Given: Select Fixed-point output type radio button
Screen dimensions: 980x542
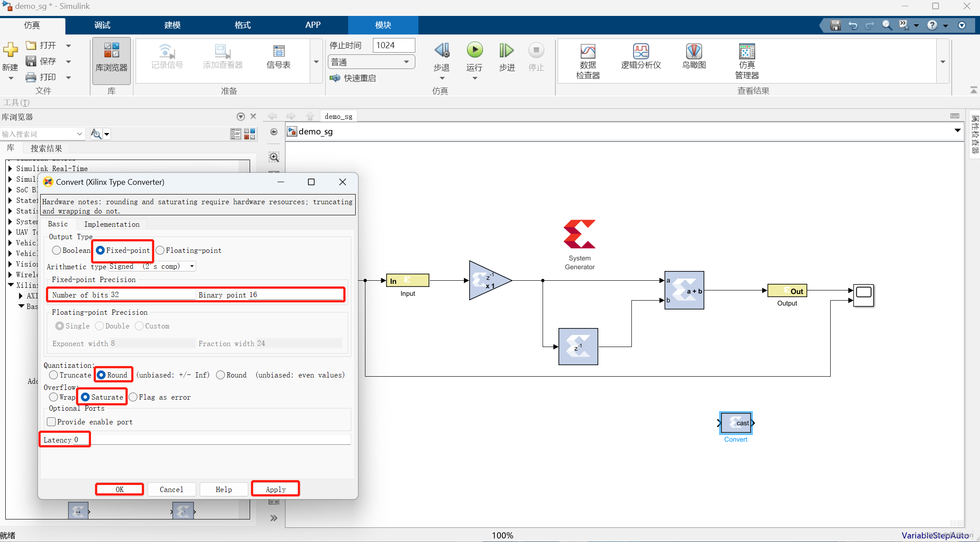Looking at the screenshot, I should (100, 250).
